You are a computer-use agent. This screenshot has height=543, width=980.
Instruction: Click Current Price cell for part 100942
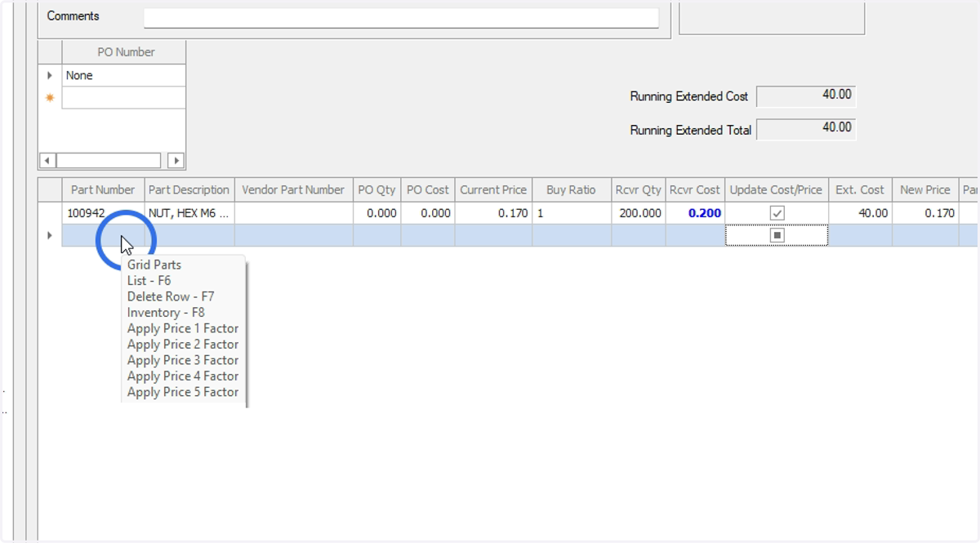tap(493, 213)
